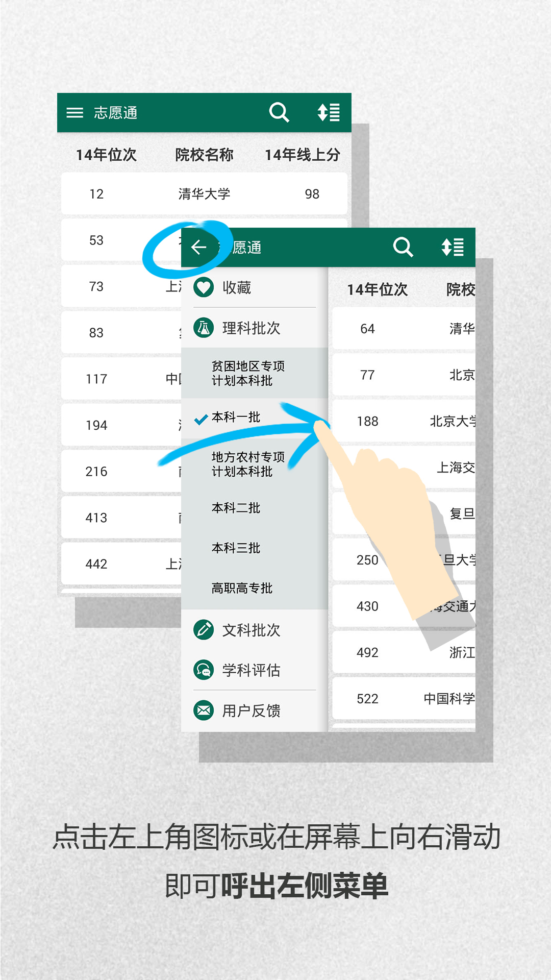Open 学科评估 menu entry
The width and height of the screenshot is (551, 980).
coord(251,670)
